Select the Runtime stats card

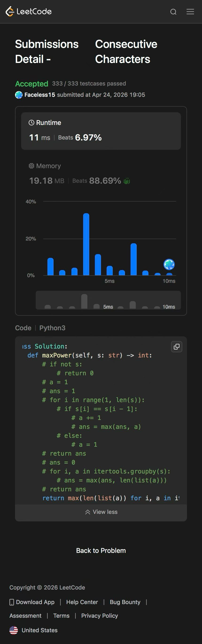[x=101, y=131]
